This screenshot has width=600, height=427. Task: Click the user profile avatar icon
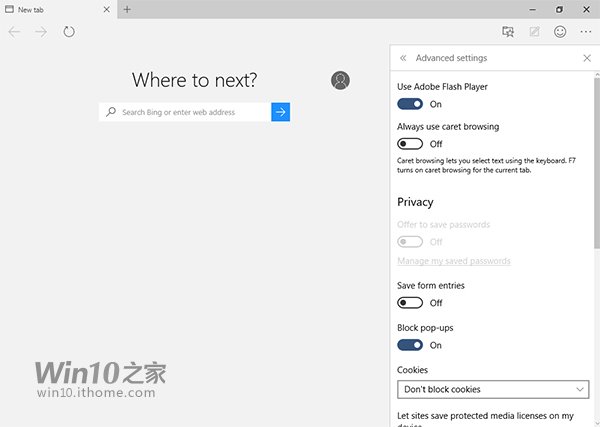pyautogui.click(x=341, y=81)
